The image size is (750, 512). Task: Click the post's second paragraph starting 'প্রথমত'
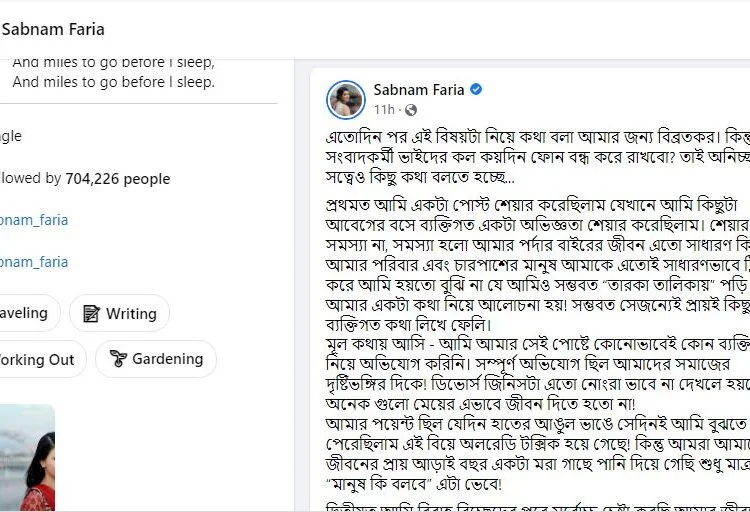538,265
